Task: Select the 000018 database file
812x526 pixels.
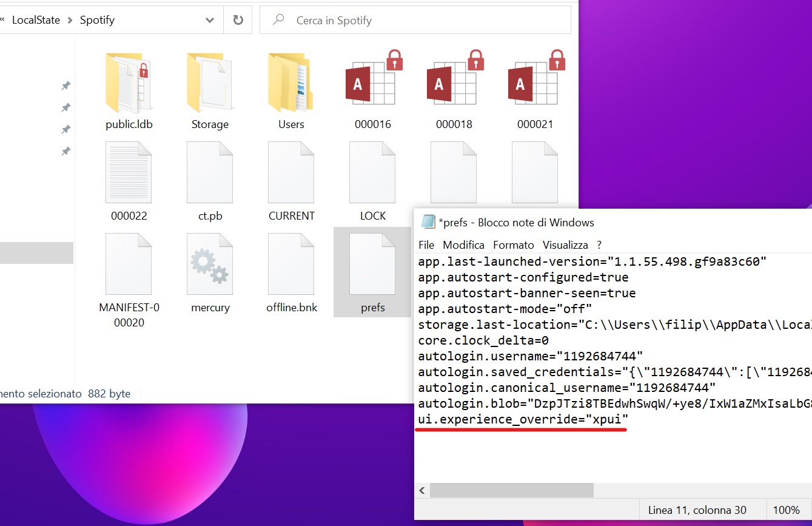Action: 454,90
